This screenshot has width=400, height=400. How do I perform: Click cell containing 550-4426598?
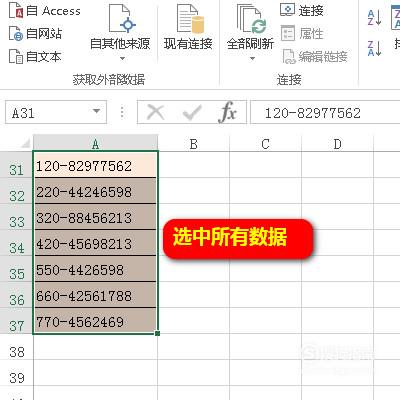pyautogui.click(x=95, y=269)
